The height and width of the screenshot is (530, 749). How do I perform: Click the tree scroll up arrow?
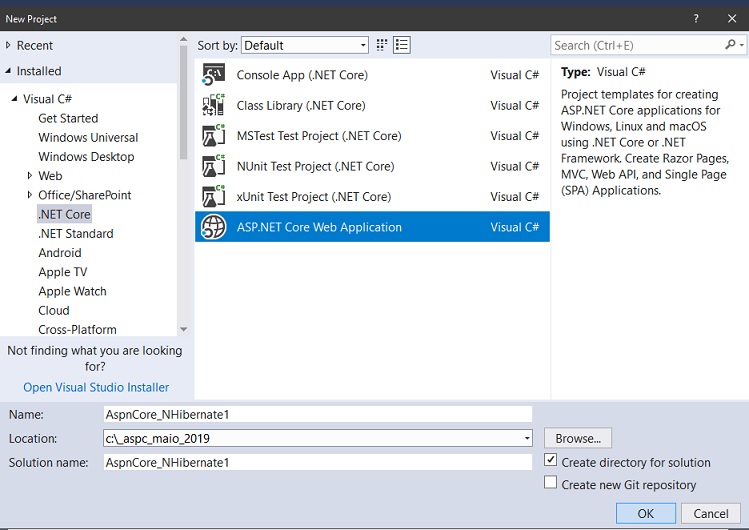[183, 39]
